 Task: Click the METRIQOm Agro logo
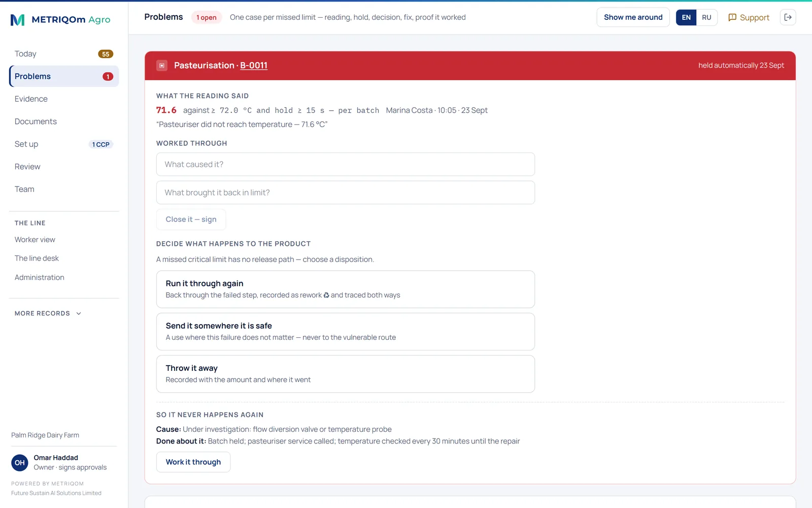60,20
